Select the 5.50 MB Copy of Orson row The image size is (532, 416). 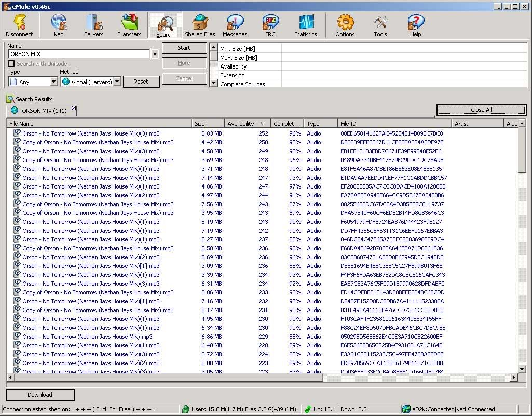pyautogui.click(x=263, y=248)
